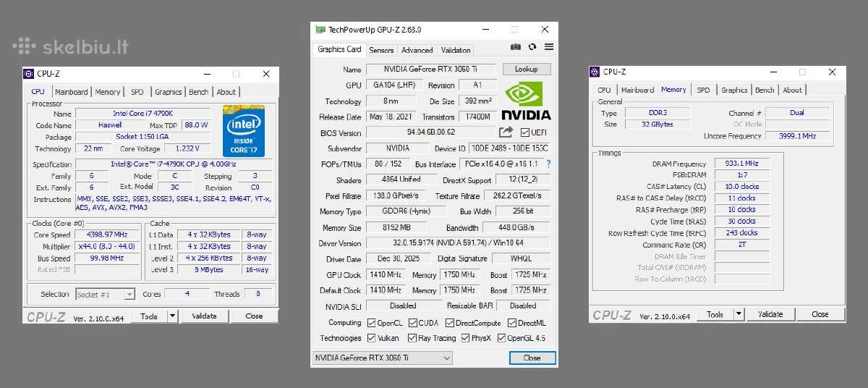Switch to the GPU-Z Advanced tab
Image resolution: width=868 pixels, height=388 pixels.
point(417,50)
